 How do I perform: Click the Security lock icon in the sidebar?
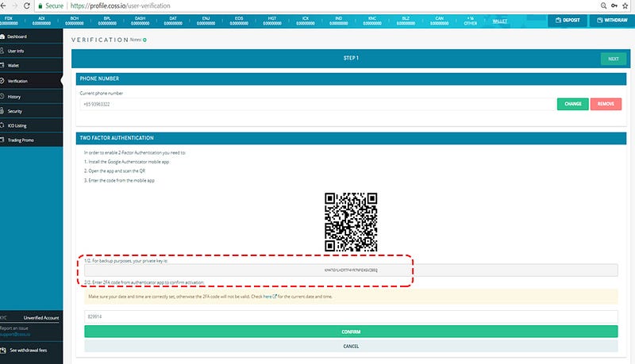[x=2, y=111]
